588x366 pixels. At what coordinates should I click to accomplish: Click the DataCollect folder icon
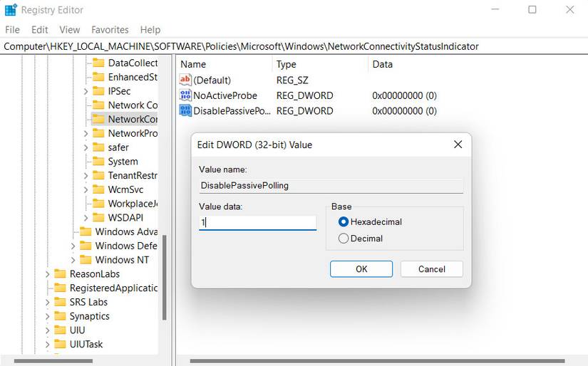pyautogui.click(x=98, y=63)
